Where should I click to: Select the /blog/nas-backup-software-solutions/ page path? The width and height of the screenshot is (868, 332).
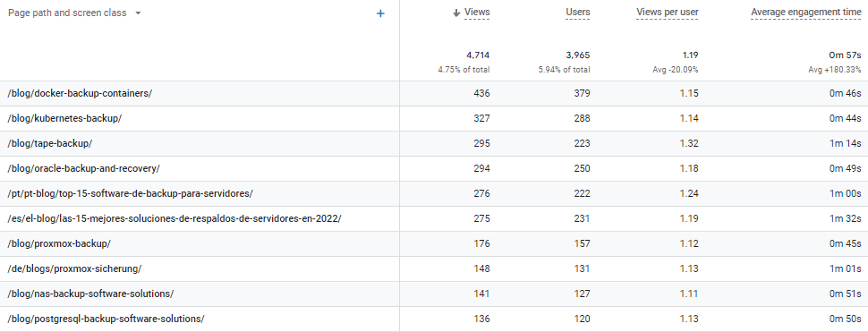click(90, 294)
